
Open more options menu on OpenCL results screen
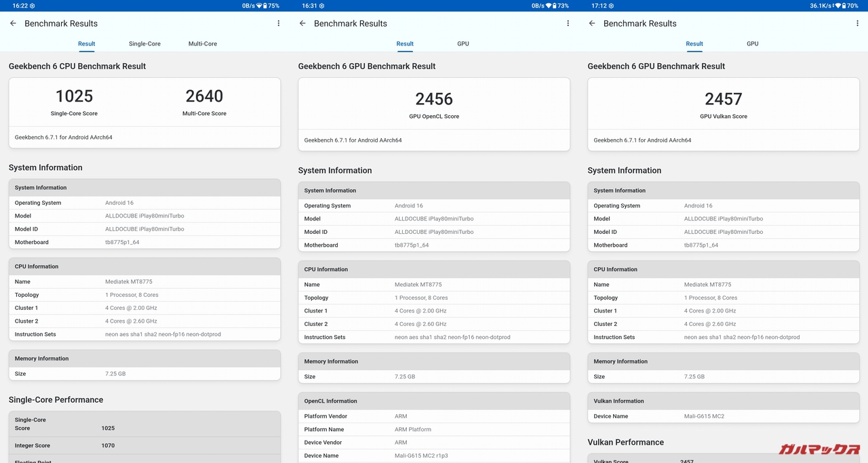pos(568,23)
